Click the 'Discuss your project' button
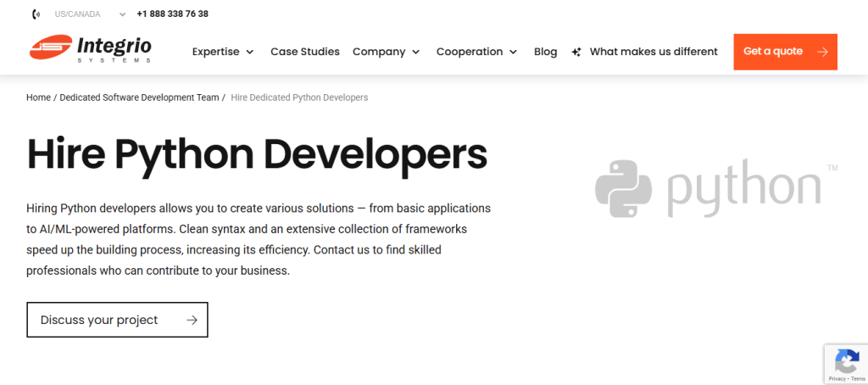The height and width of the screenshot is (385, 868). pos(117,320)
